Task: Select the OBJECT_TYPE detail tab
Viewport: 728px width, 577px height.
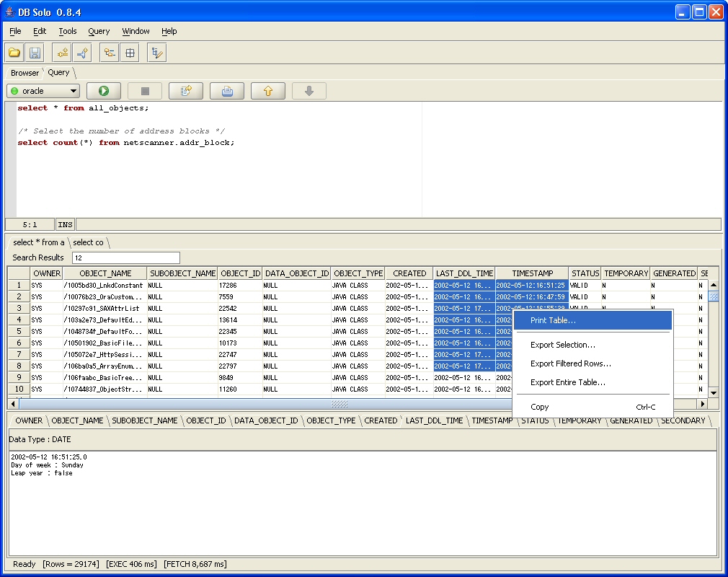Action: pos(331,420)
